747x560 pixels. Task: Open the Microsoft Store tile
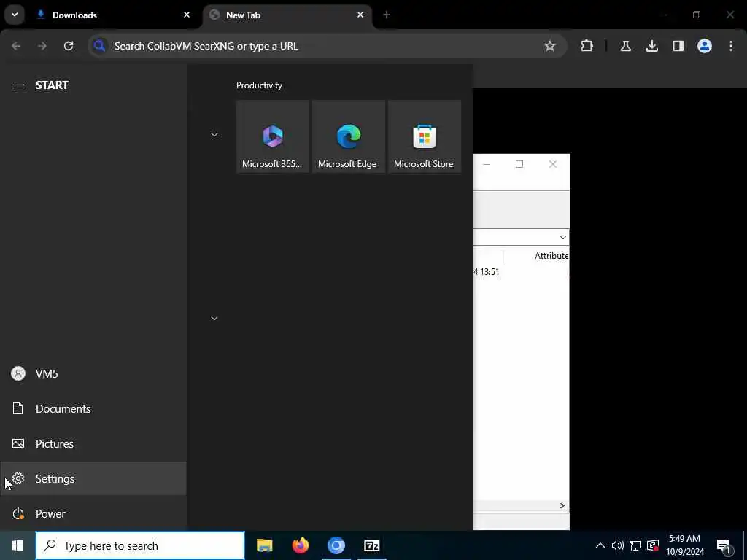coord(425,136)
